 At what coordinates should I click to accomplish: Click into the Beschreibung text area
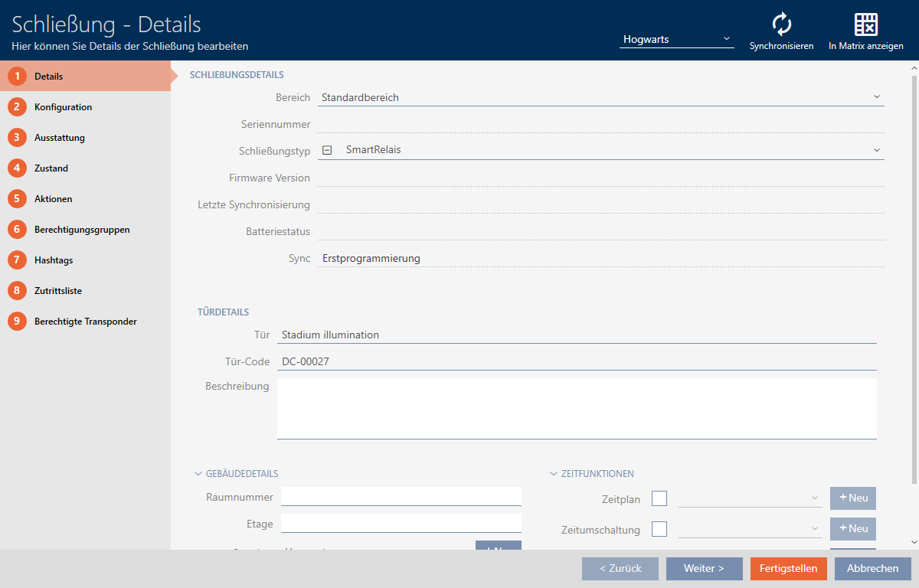[x=576, y=408]
